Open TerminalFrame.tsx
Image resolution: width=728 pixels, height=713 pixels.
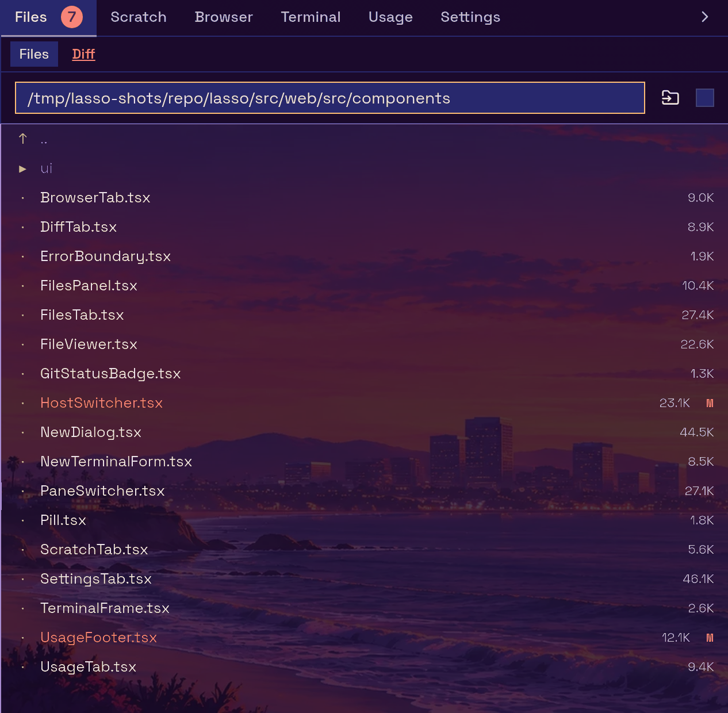364,608
